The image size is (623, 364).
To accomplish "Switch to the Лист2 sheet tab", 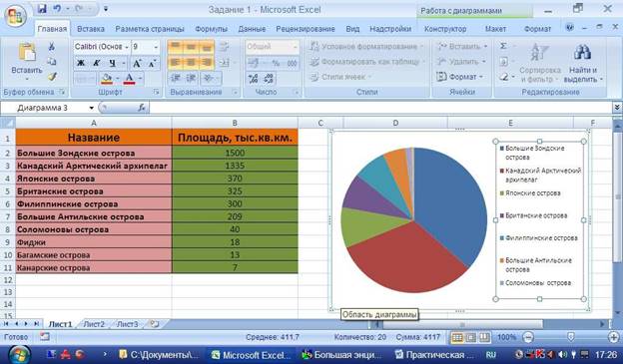I will click(94, 324).
